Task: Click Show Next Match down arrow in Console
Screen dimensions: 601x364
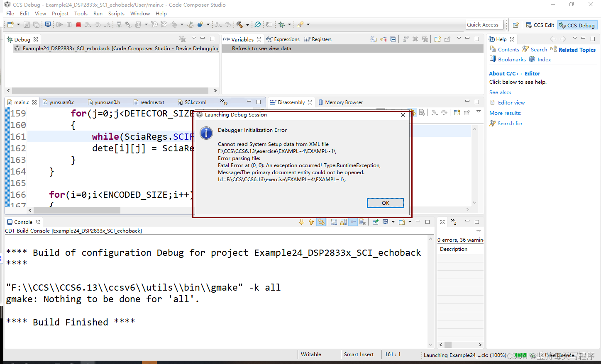Action: click(302, 222)
